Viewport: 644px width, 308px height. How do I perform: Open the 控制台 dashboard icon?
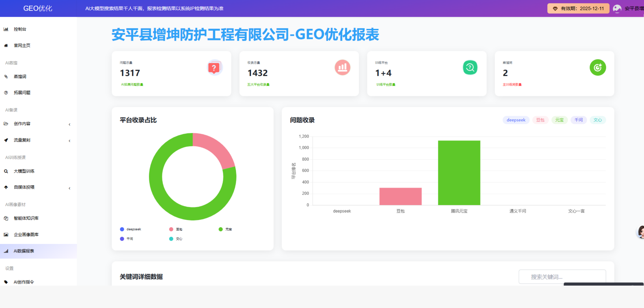(6, 29)
